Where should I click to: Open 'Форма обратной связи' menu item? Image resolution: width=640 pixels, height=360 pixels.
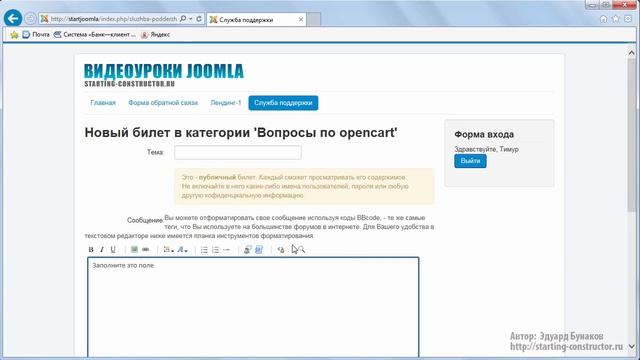point(163,103)
